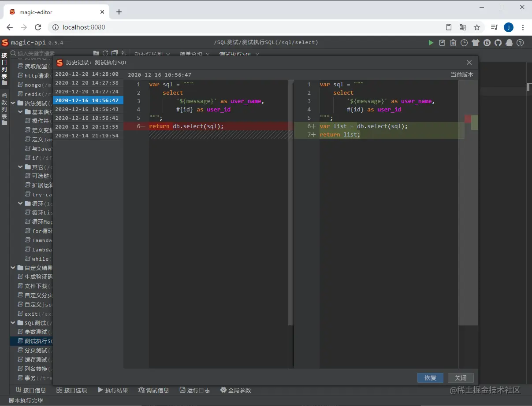Click the 关闭 button

tap(461, 378)
